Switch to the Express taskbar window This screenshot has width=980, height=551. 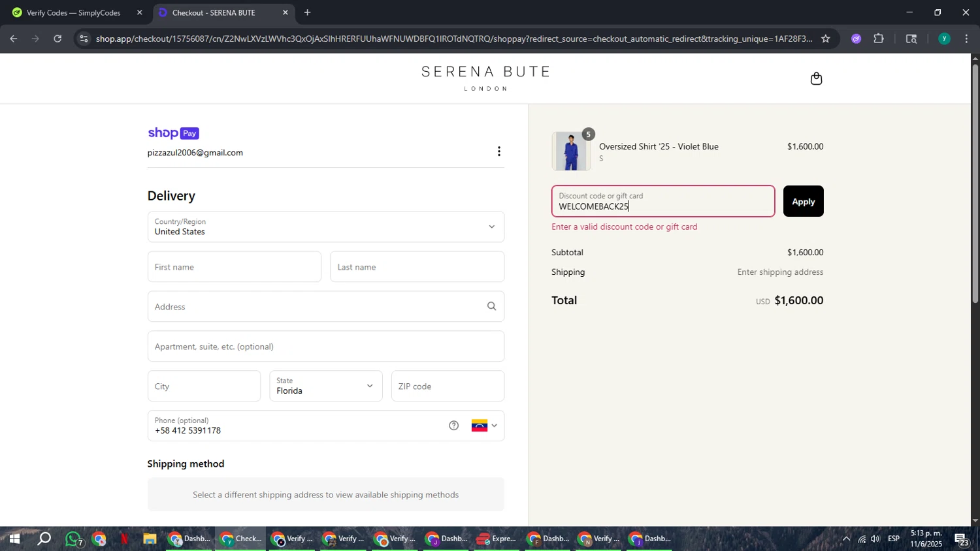point(497,539)
